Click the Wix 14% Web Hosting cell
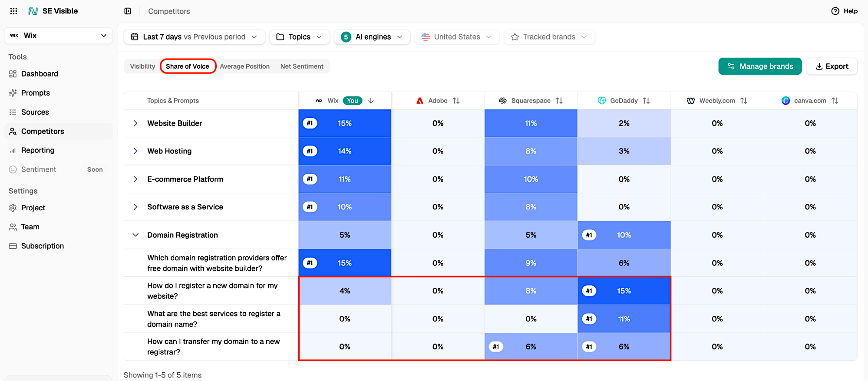Viewport: 868px width, 381px height. (x=345, y=151)
